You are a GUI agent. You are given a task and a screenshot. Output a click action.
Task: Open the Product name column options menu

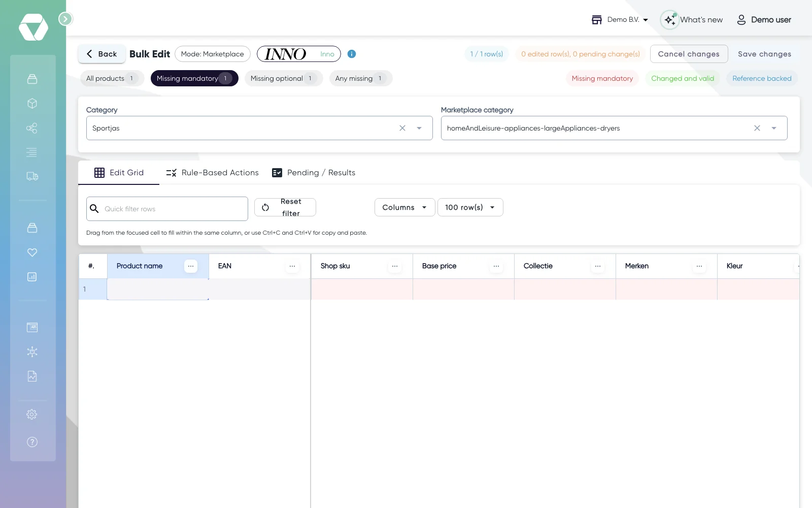tap(191, 266)
